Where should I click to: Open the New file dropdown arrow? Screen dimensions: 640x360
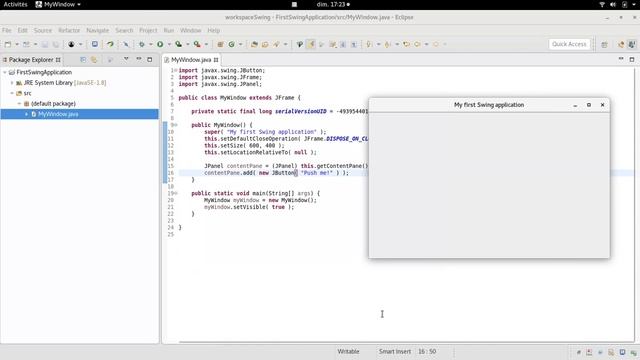[17, 44]
